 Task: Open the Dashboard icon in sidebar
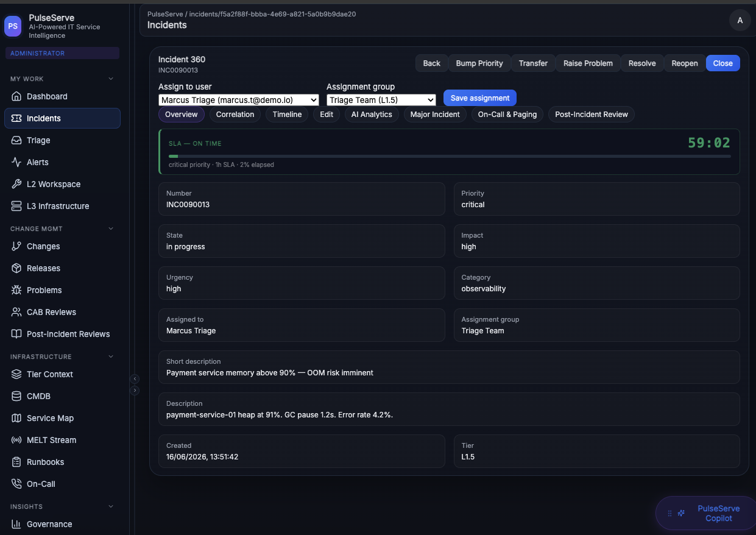click(x=16, y=96)
